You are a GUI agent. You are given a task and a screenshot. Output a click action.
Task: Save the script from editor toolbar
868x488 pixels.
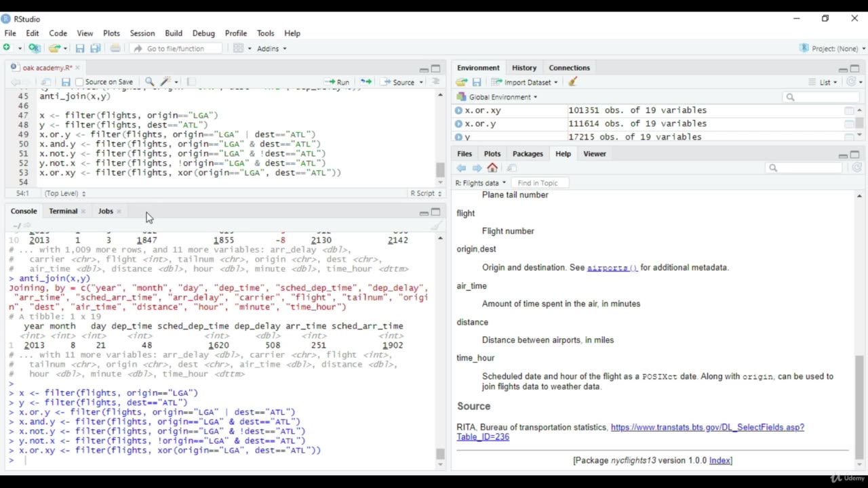click(x=66, y=82)
